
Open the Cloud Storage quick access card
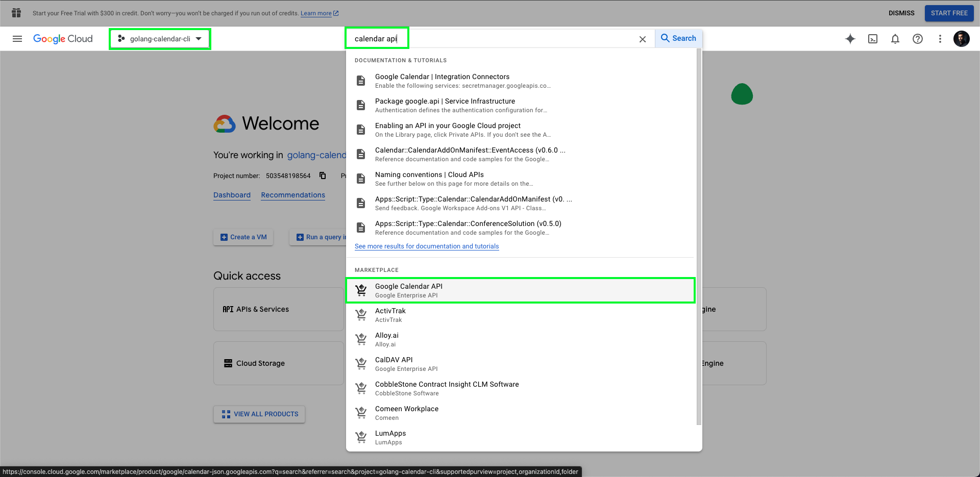coord(279,363)
